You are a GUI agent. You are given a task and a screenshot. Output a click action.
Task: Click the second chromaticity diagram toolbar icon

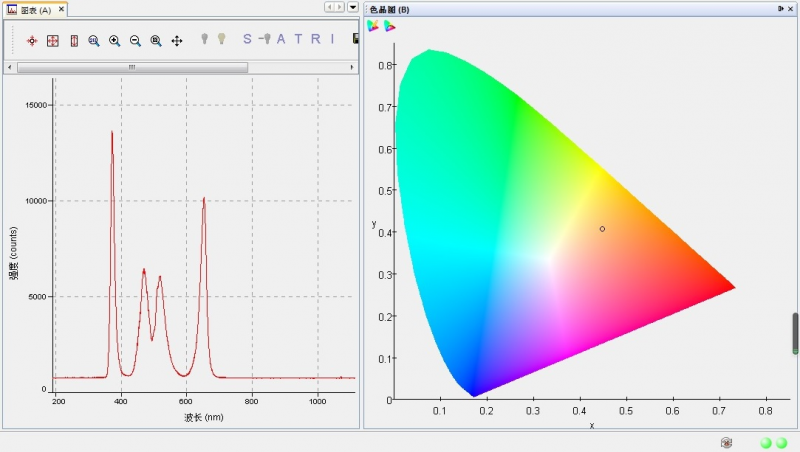389,26
